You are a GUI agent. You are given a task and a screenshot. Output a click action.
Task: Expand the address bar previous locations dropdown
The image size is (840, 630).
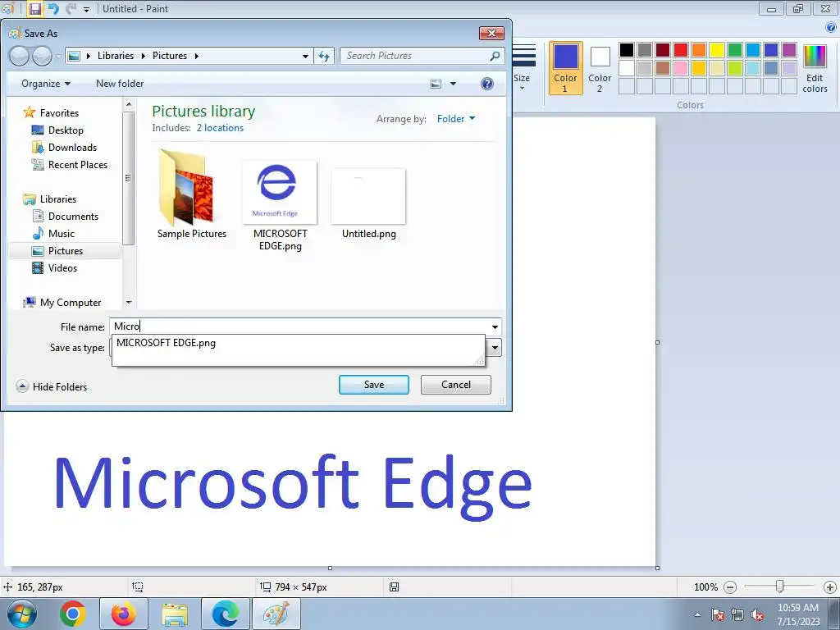(305, 56)
